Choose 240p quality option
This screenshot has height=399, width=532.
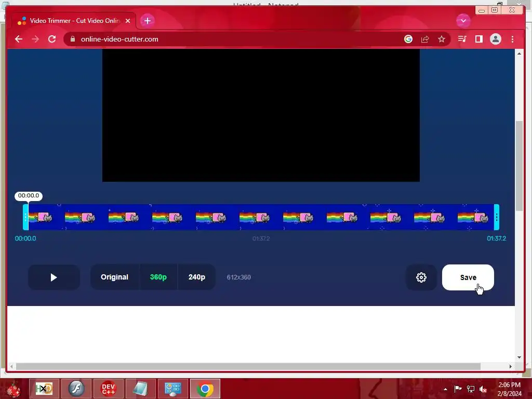tap(197, 277)
